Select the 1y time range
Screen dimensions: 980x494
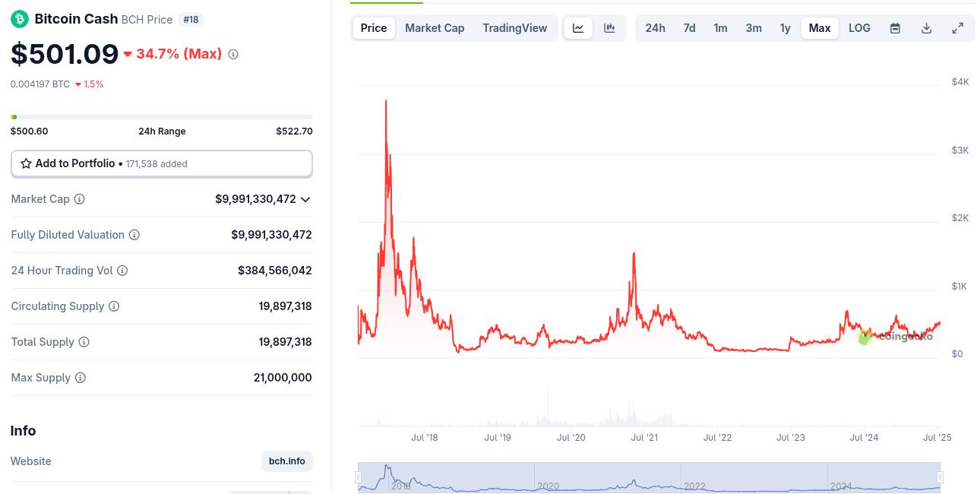(x=786, y=28)
